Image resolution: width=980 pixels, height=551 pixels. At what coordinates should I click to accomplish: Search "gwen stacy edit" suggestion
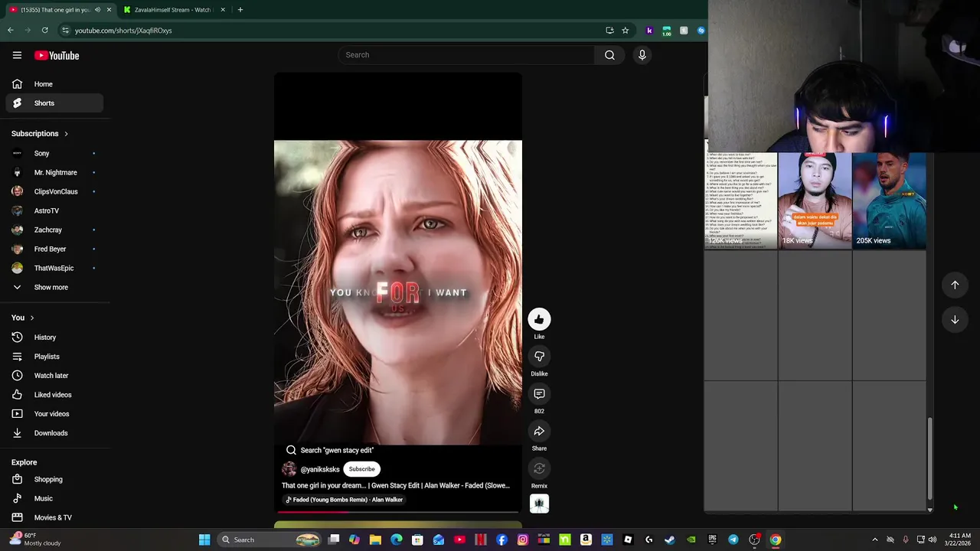(x=329, y=450)
